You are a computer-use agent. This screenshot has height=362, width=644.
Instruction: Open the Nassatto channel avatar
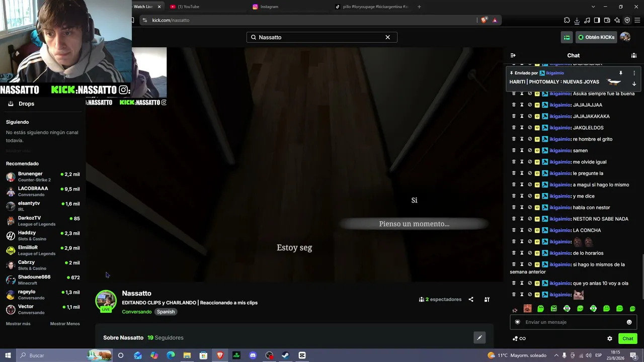106,301
